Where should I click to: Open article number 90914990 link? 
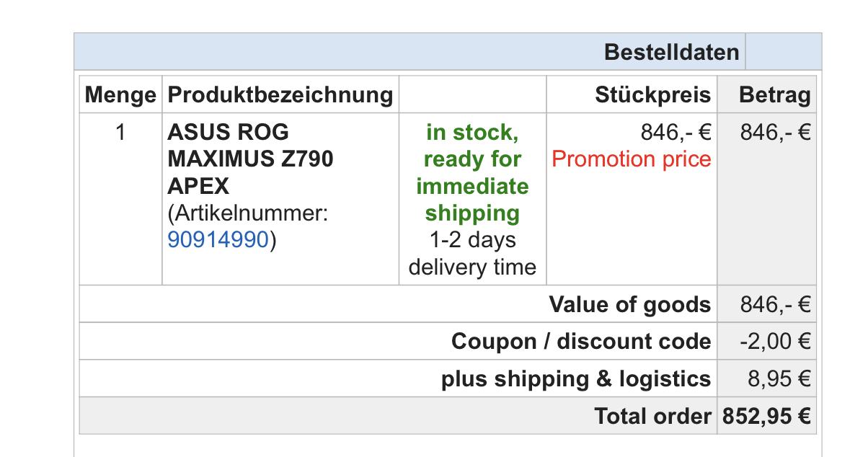(x=218, y=240)
